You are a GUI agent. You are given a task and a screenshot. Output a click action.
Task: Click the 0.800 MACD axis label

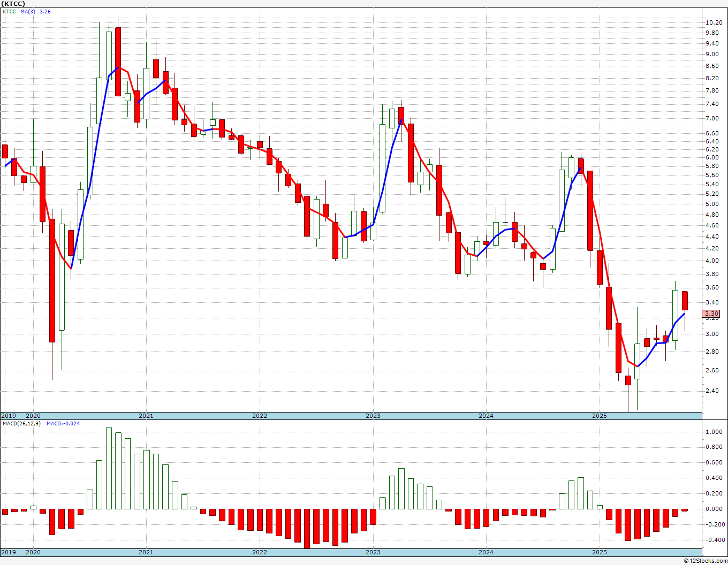click(x=713, y=447)
